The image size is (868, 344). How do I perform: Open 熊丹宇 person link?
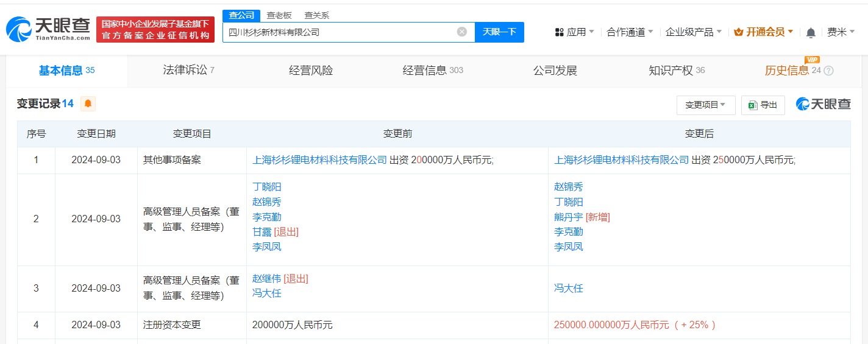point(568,217)
